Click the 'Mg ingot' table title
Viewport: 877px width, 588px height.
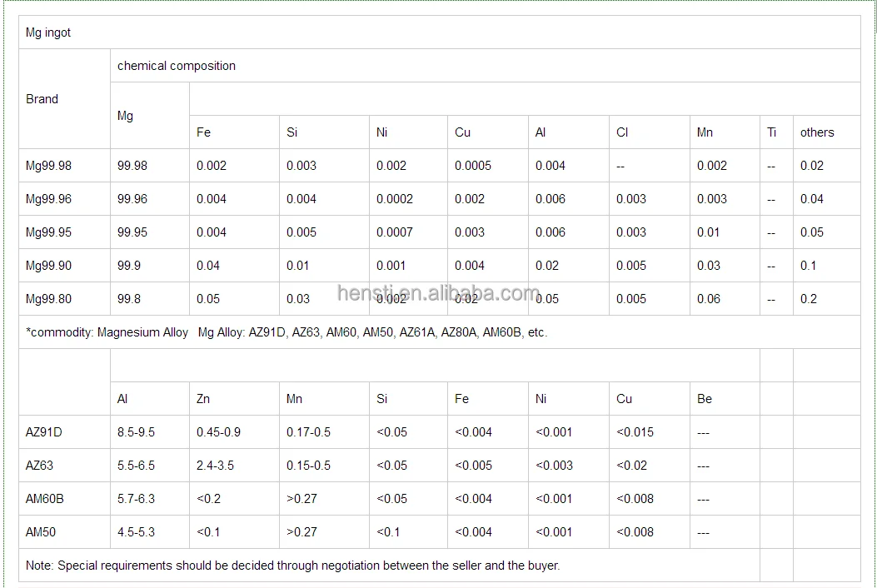pyautogui.click(x=48, y=32)
